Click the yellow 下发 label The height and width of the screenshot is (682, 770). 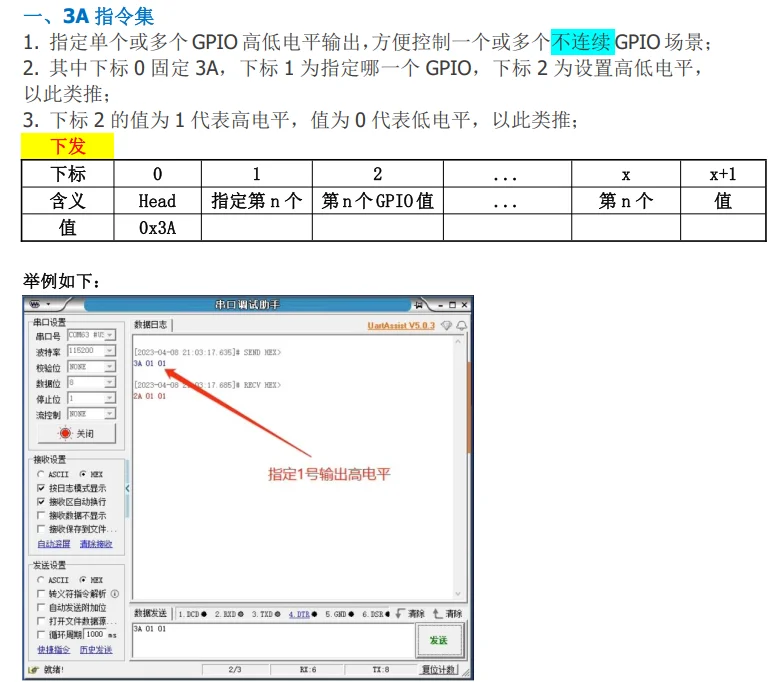68,146
